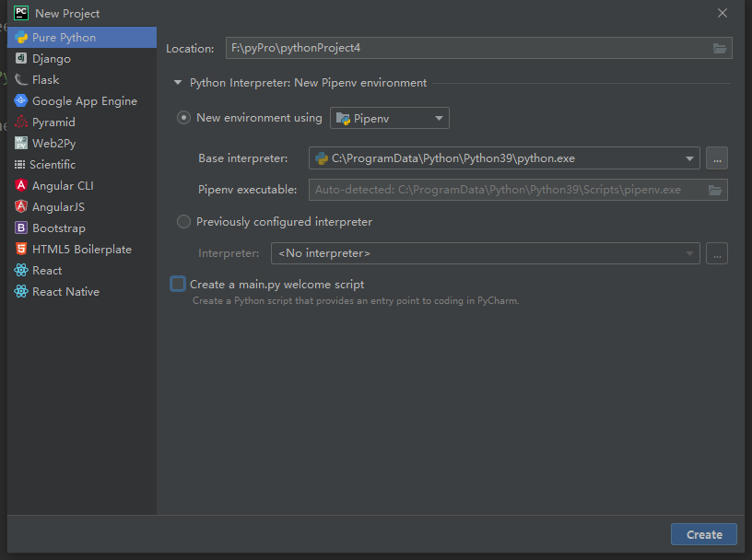Select Pure Python project type
Viewport: 752px width, 560px height.
coord(82,38)
